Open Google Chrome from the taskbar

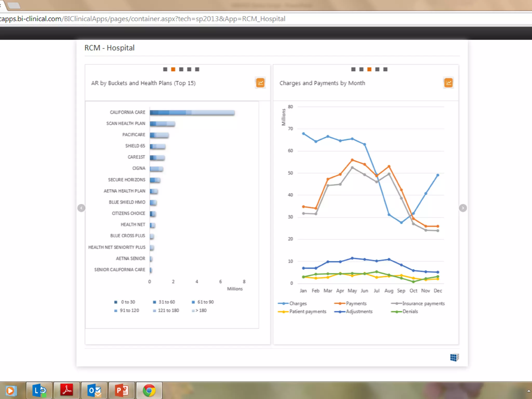[x=149, y=390]
